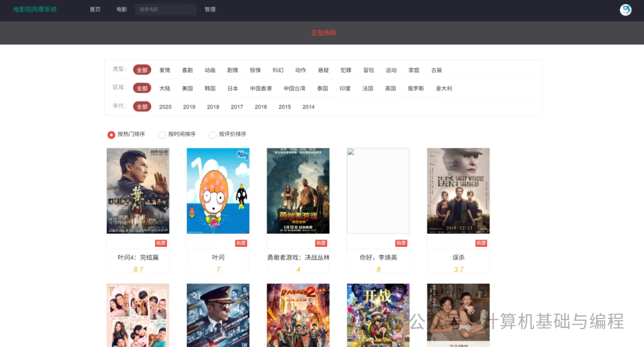Filter by genre 剧情

coord(232,70)
